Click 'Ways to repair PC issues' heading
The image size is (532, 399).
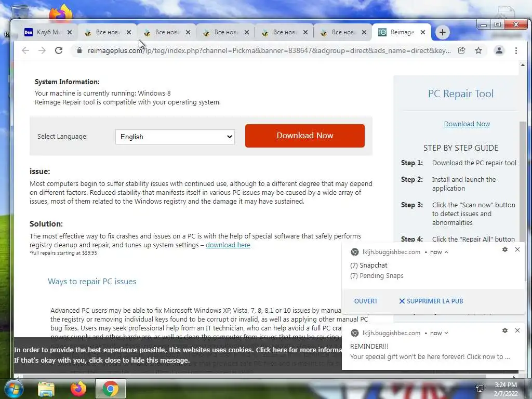(x=92, y=281)
